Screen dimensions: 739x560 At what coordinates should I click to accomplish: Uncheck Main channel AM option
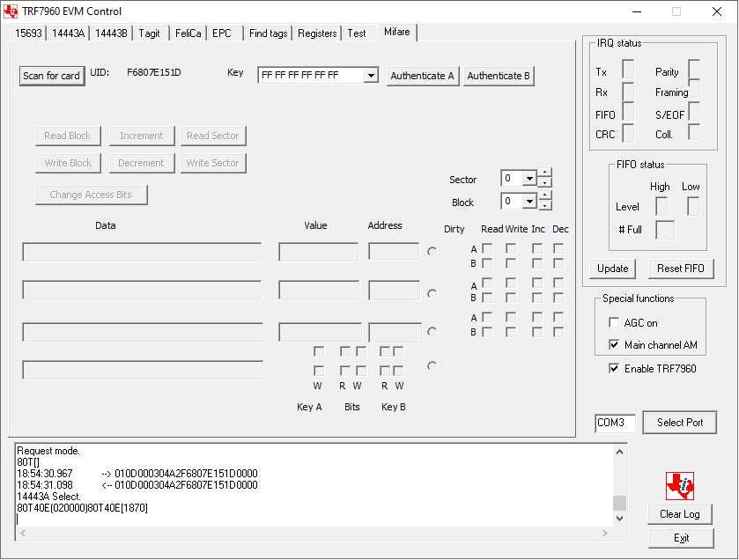pyautogui.click(x=614, y=345)
